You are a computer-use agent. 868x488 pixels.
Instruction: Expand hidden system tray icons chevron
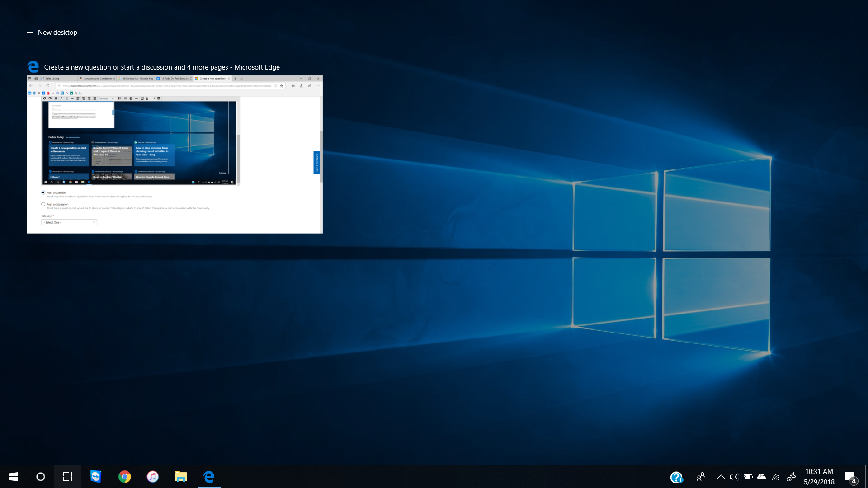721,477
